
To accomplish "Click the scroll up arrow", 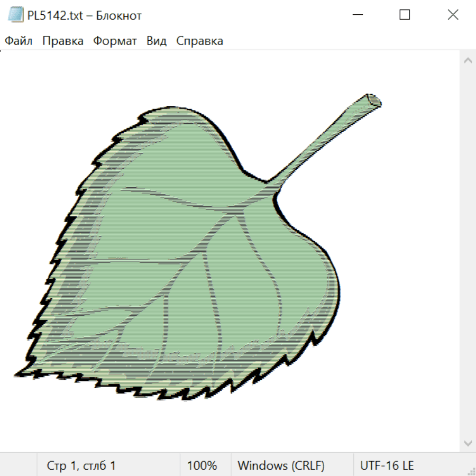I will (x=468, y=61).
